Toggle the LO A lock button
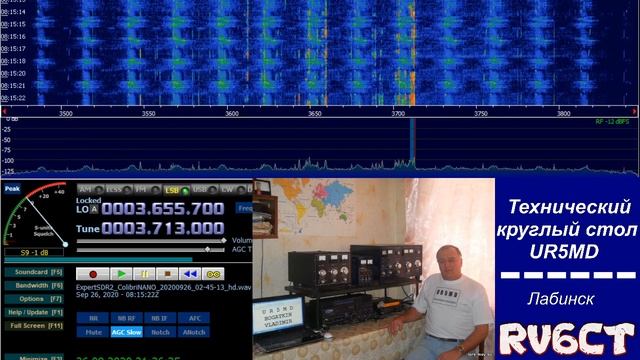The image size is (640, 360). pos(94,209)
